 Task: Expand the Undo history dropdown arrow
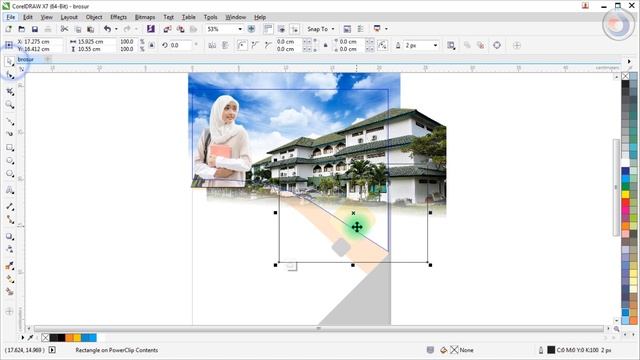pyautogui.click(x=116, y=29)
